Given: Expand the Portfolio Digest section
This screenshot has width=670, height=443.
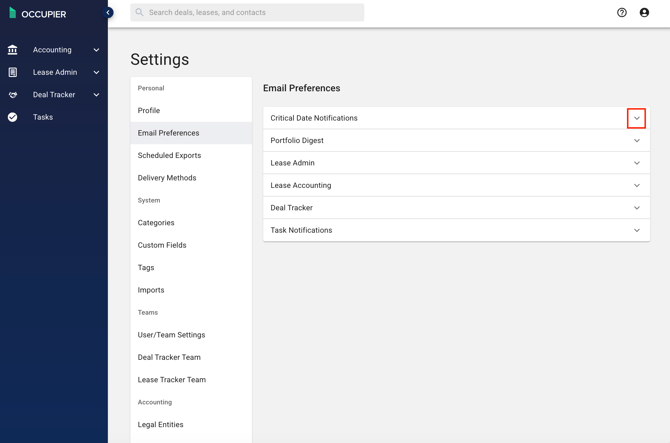Looking at the screenshot, I should 637,141.
